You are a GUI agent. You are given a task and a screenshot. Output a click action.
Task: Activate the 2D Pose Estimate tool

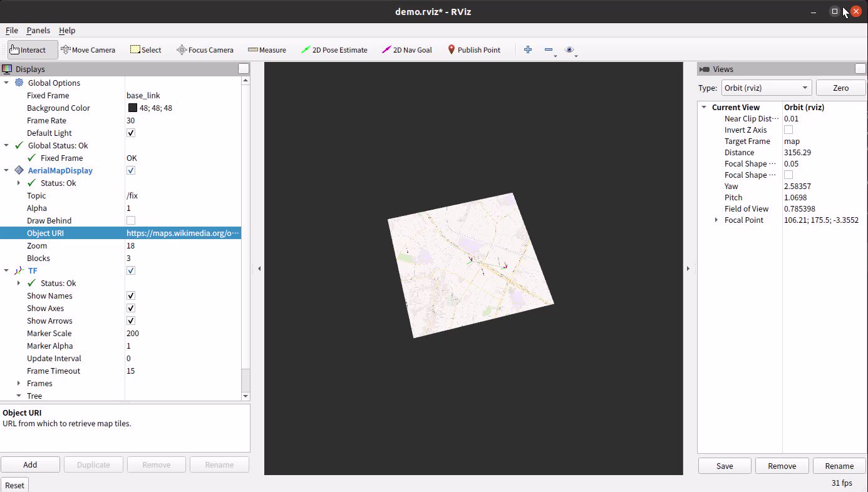(x=334, y=49)
